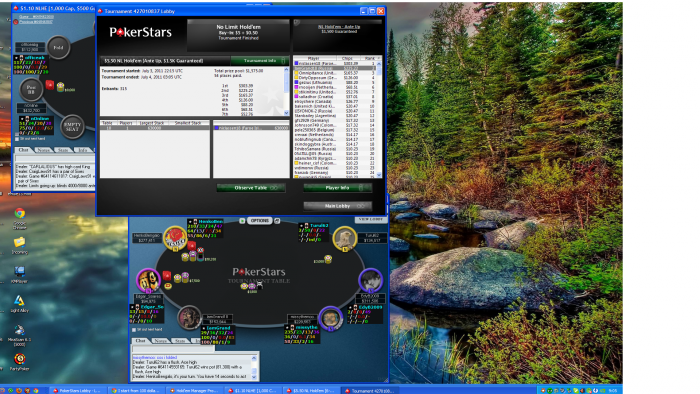The width and height of the screenshot is (700, 394).
Task: Click dark avatar of Edy82009
Action: click(370, 280)
